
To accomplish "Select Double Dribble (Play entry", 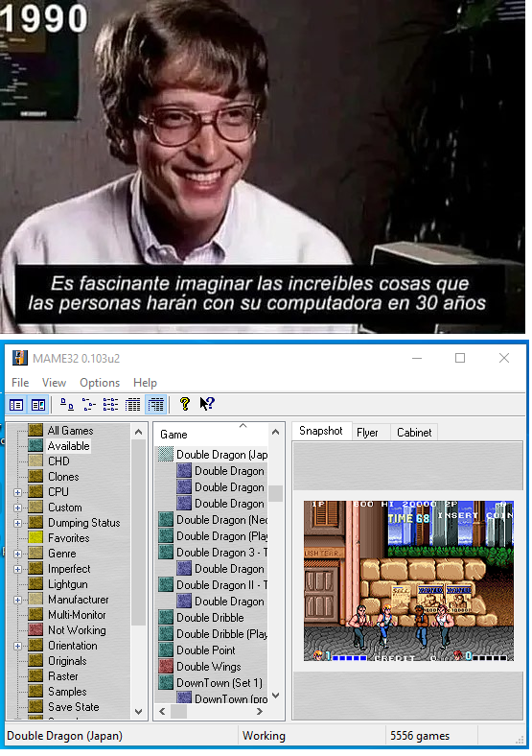I will pyautogui.click(x=221, y=634).
